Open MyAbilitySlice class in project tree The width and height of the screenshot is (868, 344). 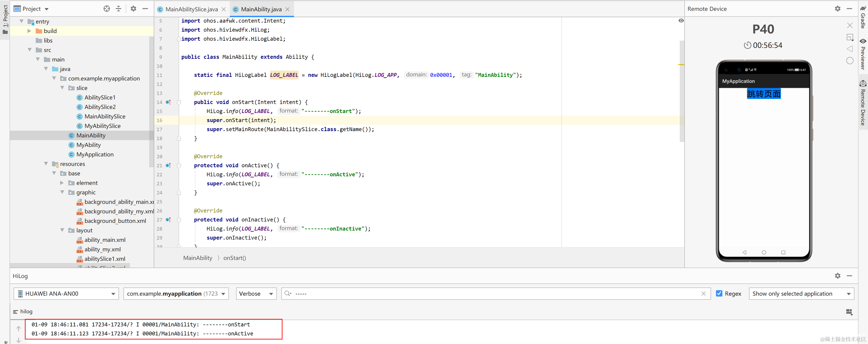[x=102, y=126]
